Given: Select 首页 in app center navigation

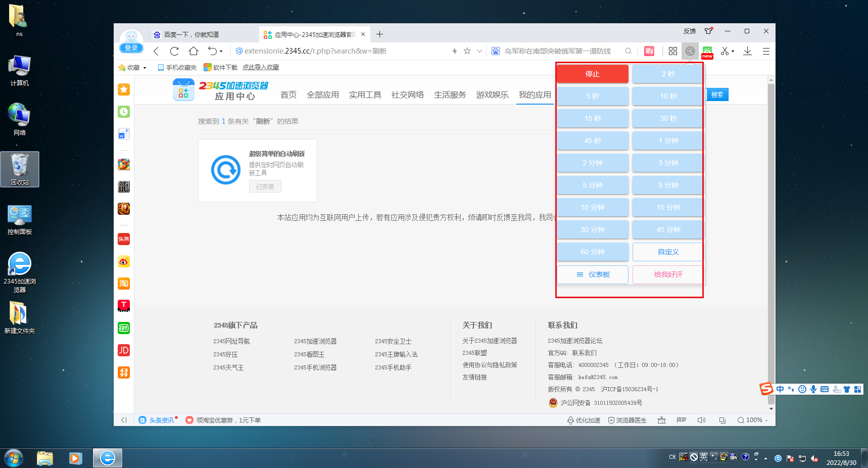Looking at the screenshot, I should point(288,95).
